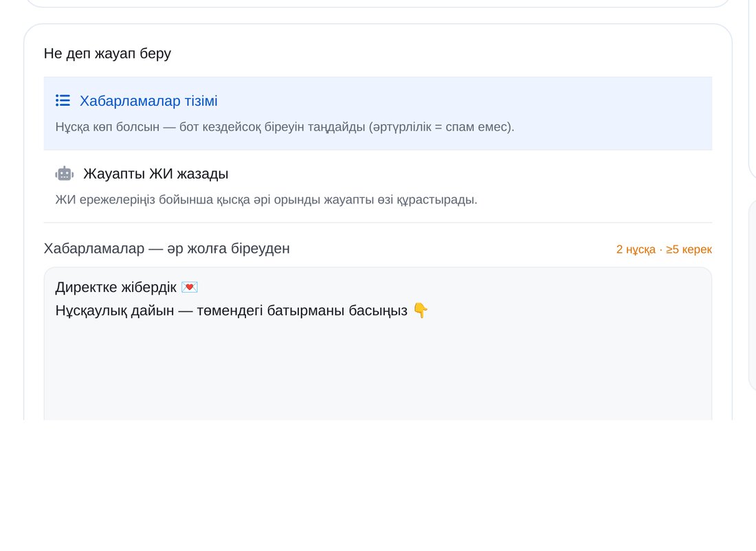Viewport: 756px width, 551px height.
Task: Click into the messages text area
Action: coord(377,344)
